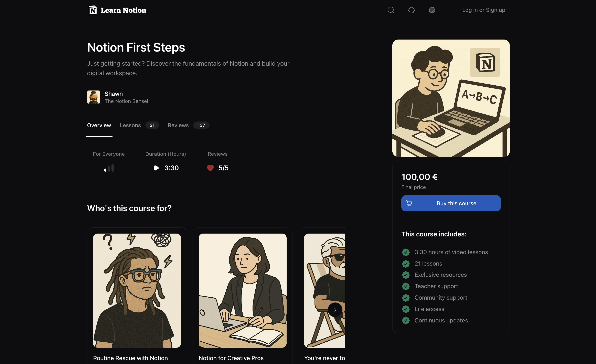
Task: Open the Notion for Creative Pros card
Action: 242,296
